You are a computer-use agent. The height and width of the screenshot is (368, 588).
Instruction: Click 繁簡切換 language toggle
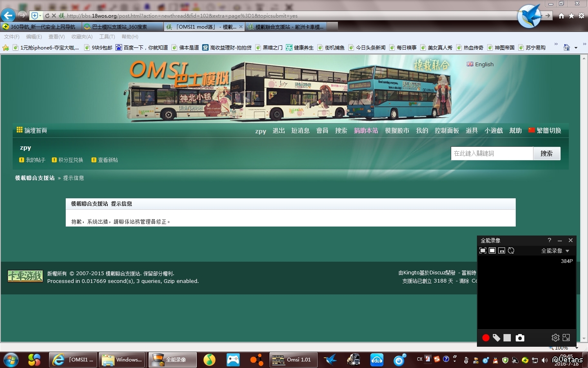pos(545,130)
